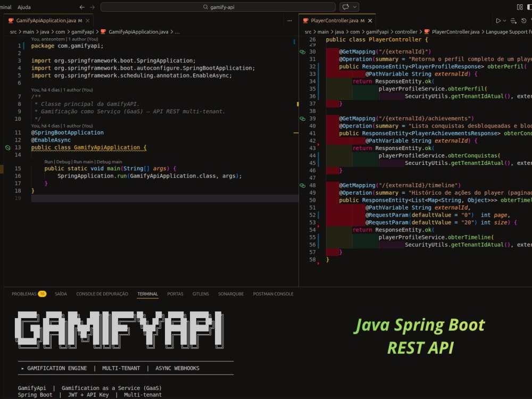Click the 'You, anteontem' blame annotation
The width and height of the screenshot is (532, 399).
(64, 39)
